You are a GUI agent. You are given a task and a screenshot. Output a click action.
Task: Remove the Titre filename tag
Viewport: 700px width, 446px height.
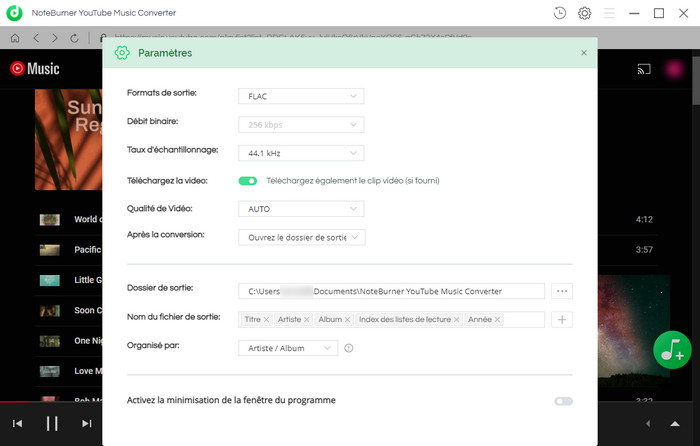tap(266, 320)
